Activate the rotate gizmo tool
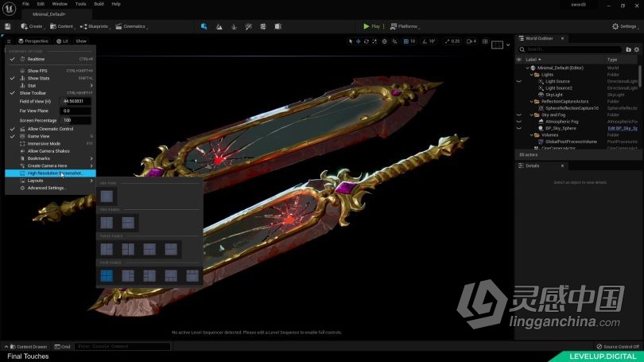644x362 pixels. [x=366, y=41]
